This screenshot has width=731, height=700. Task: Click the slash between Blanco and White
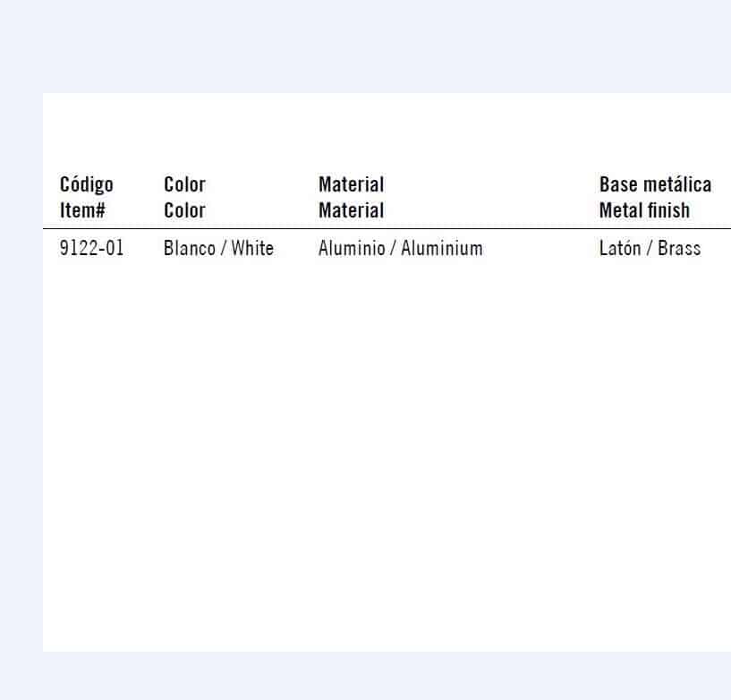point(224,248)
